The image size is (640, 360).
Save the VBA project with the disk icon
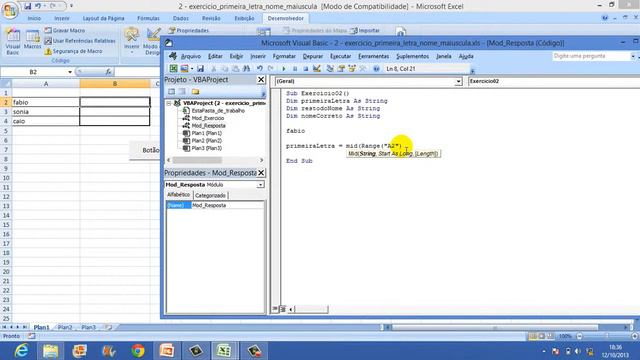(x=200, y=69)
